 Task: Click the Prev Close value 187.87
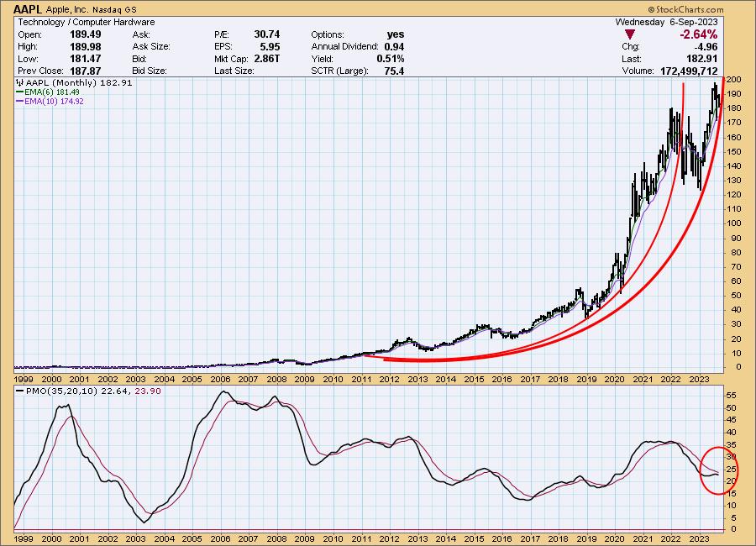(x=86, y=71)
